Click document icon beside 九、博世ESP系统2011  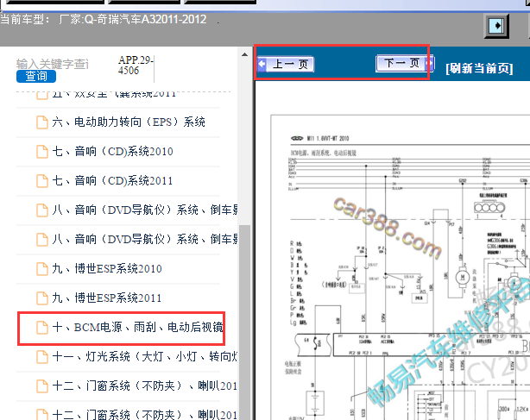(x=42, y=298)
